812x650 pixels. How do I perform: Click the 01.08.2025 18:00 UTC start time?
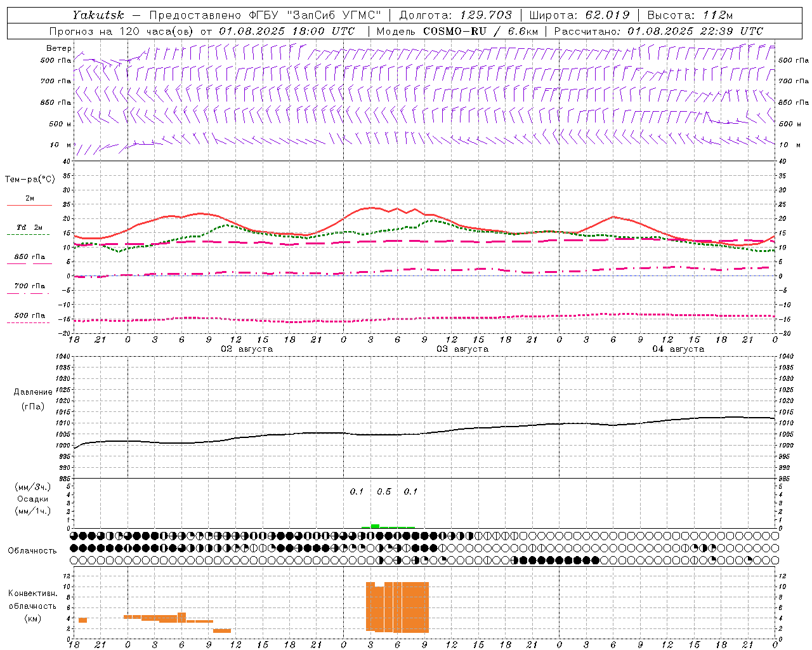tap(287, 31)
